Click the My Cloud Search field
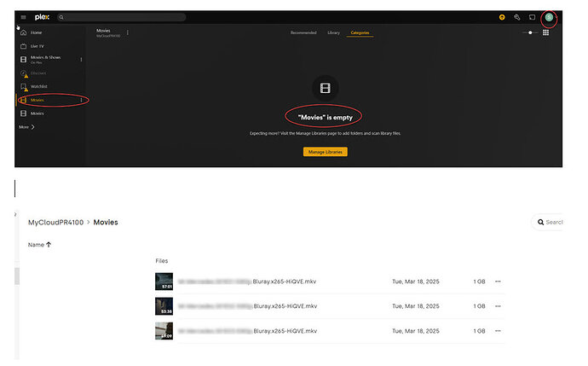The height and width of the screenshot is (366, 588). pyautogui.click(x=547, y=222)
